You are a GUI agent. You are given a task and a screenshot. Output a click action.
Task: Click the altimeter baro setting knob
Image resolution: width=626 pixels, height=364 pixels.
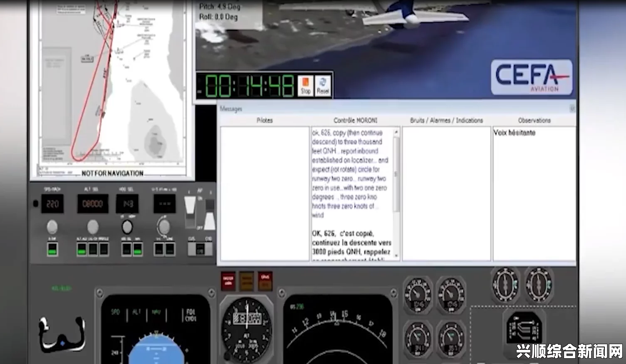[x=227, y=356]
